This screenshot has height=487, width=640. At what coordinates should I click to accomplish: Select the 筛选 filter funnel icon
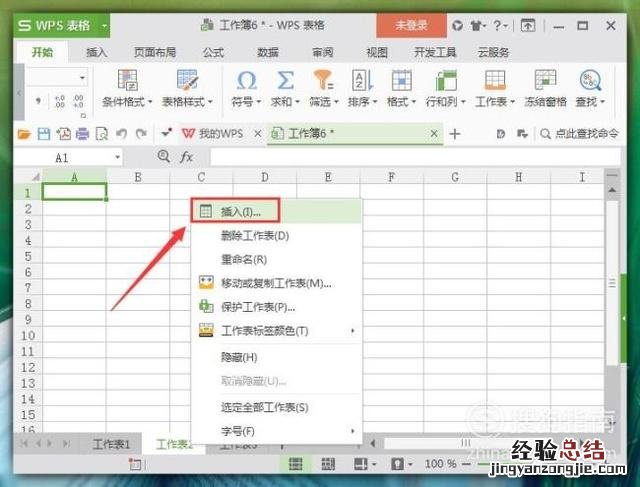(323, 81)
